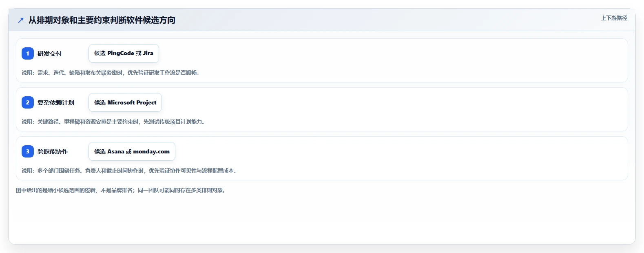Image resolution: width=644 pixels, height=253 pixels.
Task: Click the description starting 多个部门围绕任务
Action: [129, 171]
